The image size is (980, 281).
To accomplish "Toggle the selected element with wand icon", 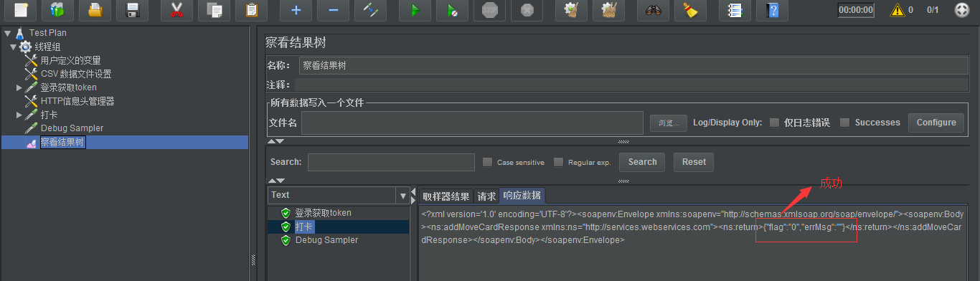I will (x=370, y=10).
